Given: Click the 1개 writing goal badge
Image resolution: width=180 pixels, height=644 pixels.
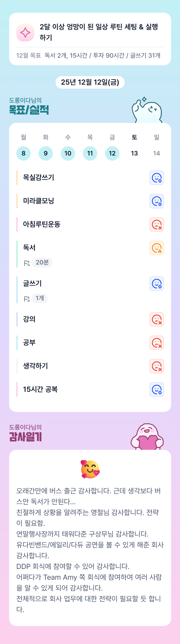Looking at the screenshot, I should pyautogui.click(x=40, y=298).
